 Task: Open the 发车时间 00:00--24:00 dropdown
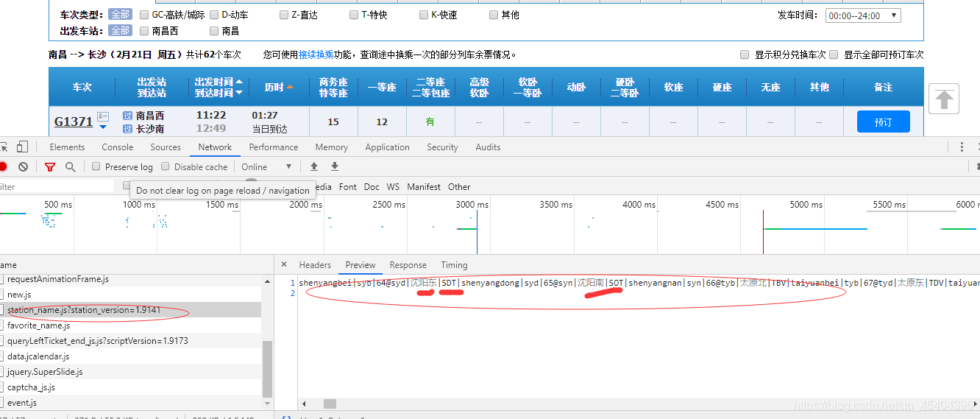[863, 15]
